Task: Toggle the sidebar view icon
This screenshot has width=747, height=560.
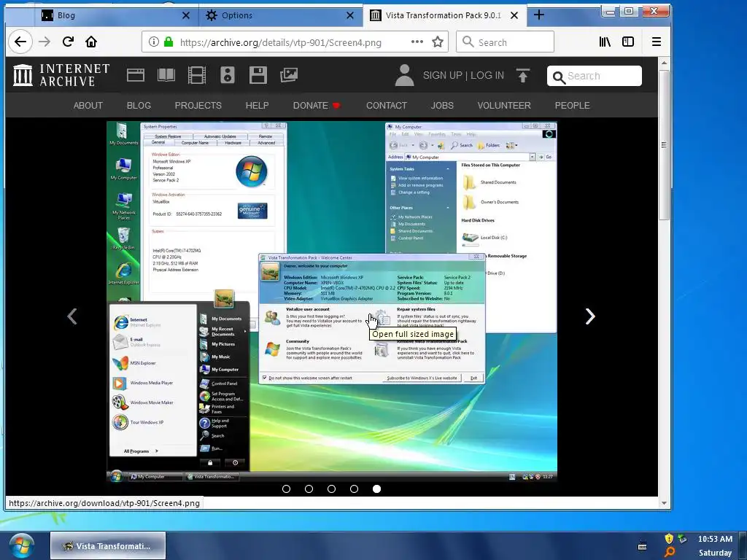Action: pos(628,42)
